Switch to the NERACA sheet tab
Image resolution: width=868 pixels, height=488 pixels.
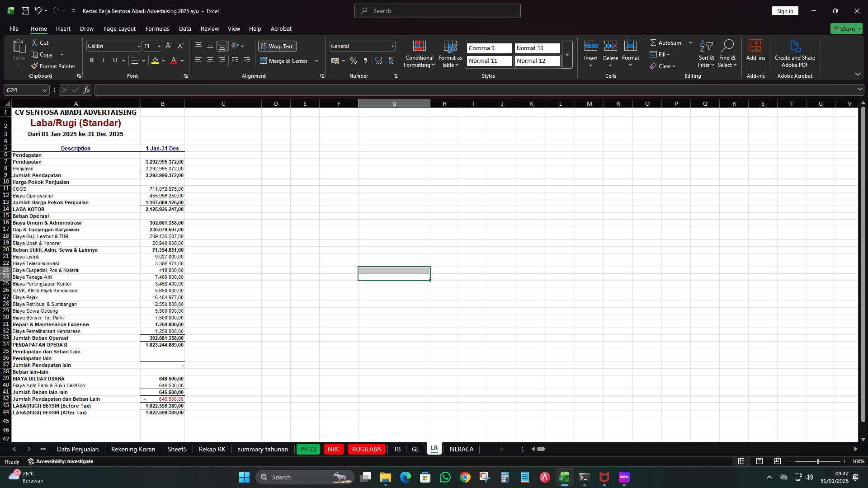462,449
